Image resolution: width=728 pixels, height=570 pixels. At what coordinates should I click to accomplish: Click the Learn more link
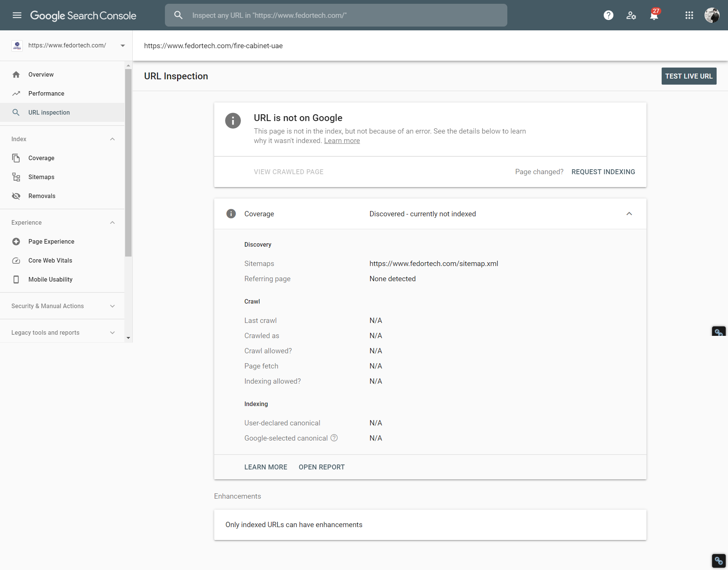342,140
